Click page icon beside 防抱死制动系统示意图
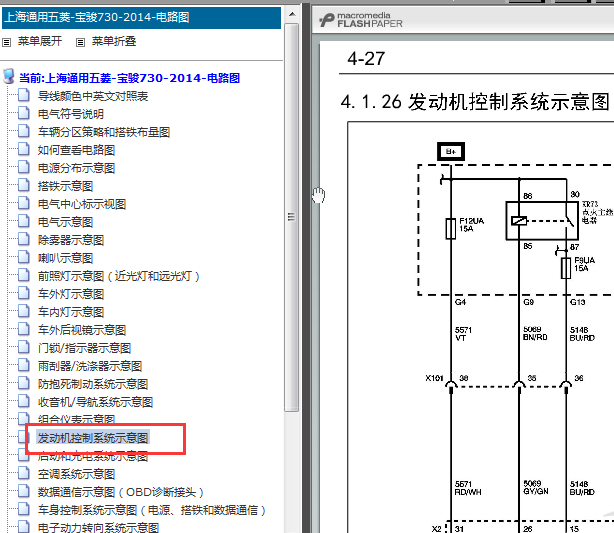This screenshot has height=533, width=614. pyautogui.click(x=23, y=383)
